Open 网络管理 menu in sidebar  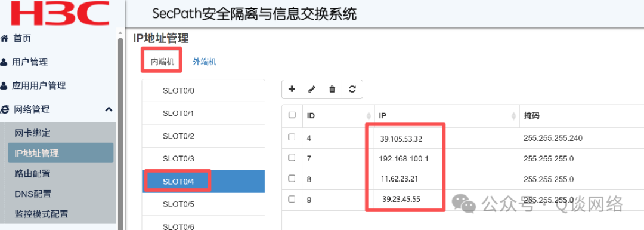tap(32, 109)
